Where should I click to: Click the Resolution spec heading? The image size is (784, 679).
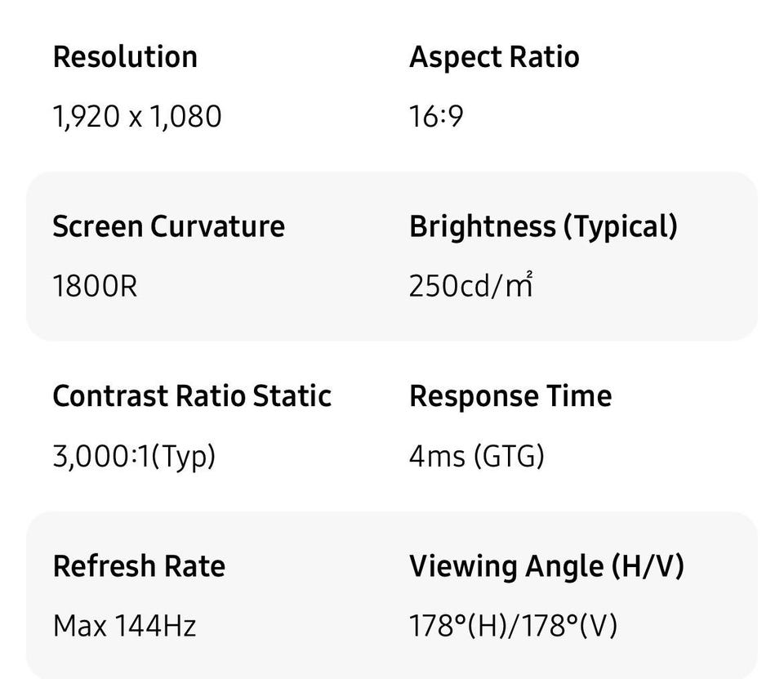coord(124,57)
